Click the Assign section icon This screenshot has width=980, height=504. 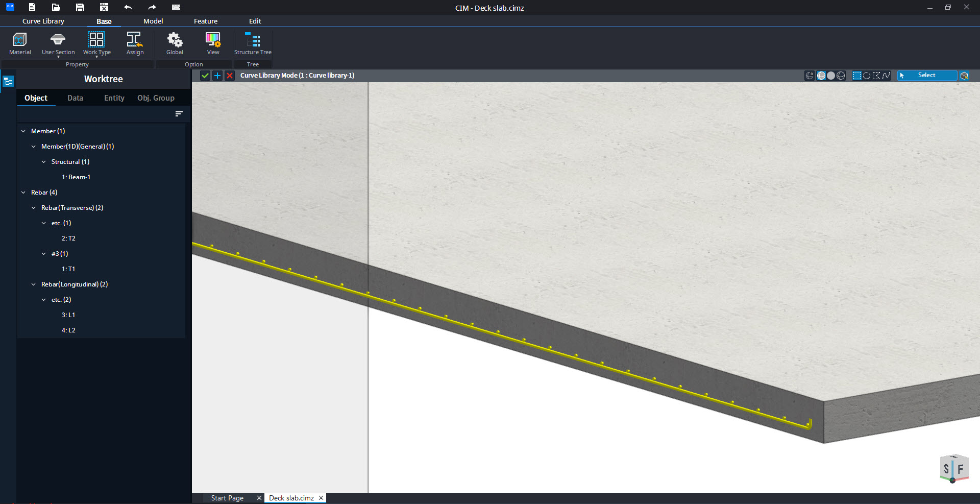pyautogui.click(x=135, y=43)
